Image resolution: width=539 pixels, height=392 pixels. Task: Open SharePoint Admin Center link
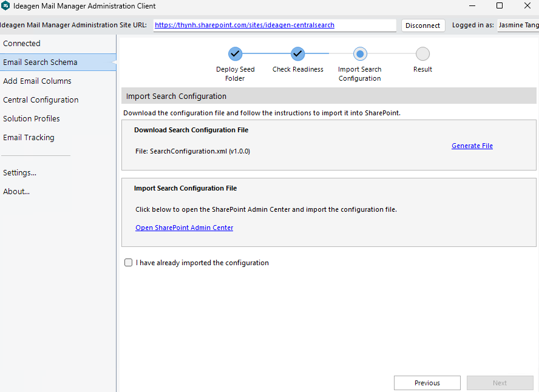185,228
